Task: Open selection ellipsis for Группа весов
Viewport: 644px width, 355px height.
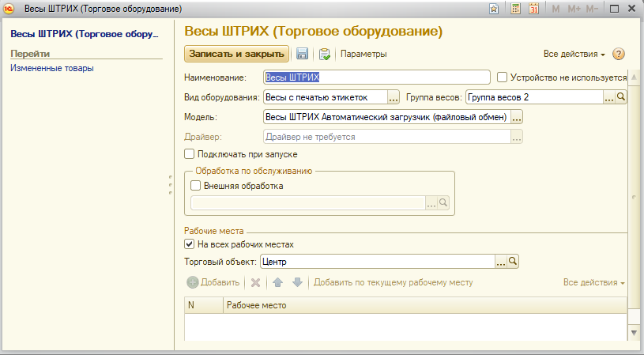Action: [x=609, y=97]
